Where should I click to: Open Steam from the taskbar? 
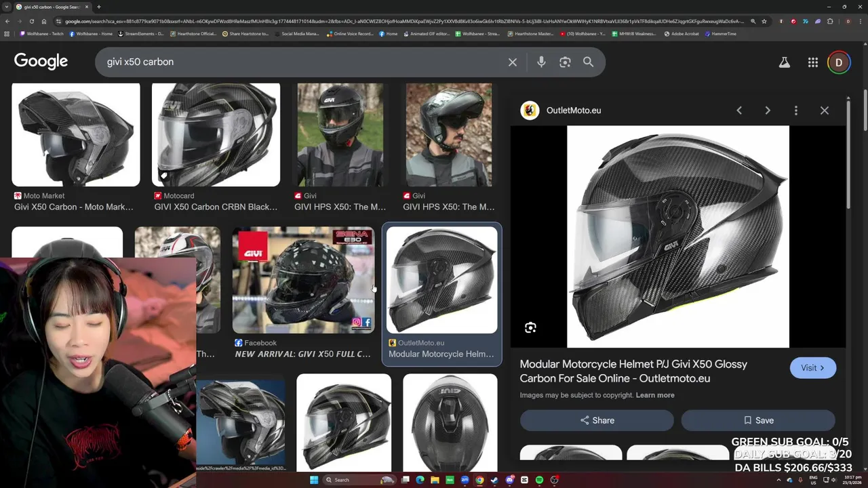pos(494,480)
